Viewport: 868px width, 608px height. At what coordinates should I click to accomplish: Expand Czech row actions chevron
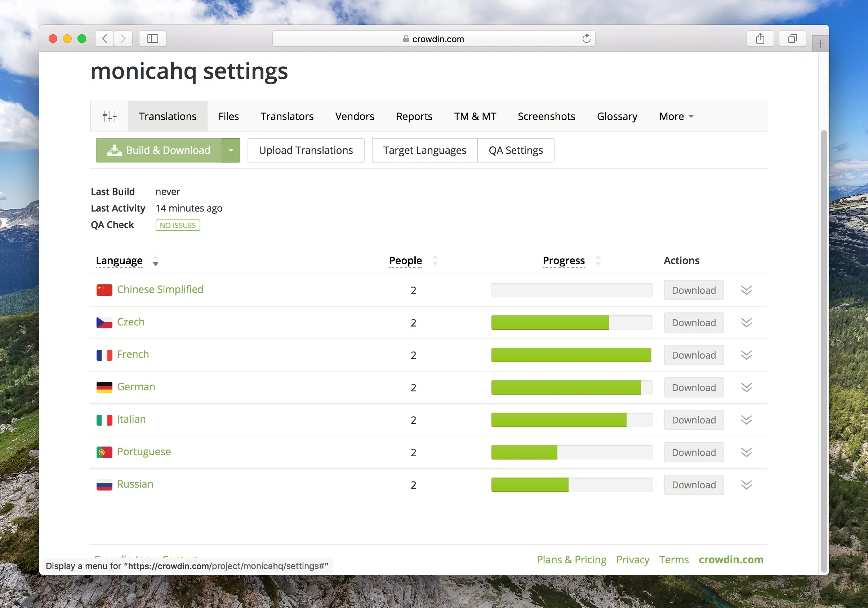(746, 323)
